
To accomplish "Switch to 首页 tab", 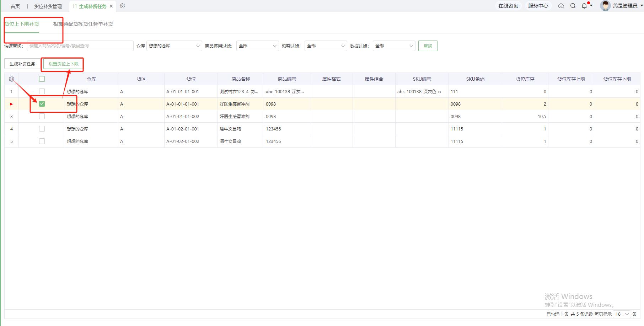I will (15, 6).
